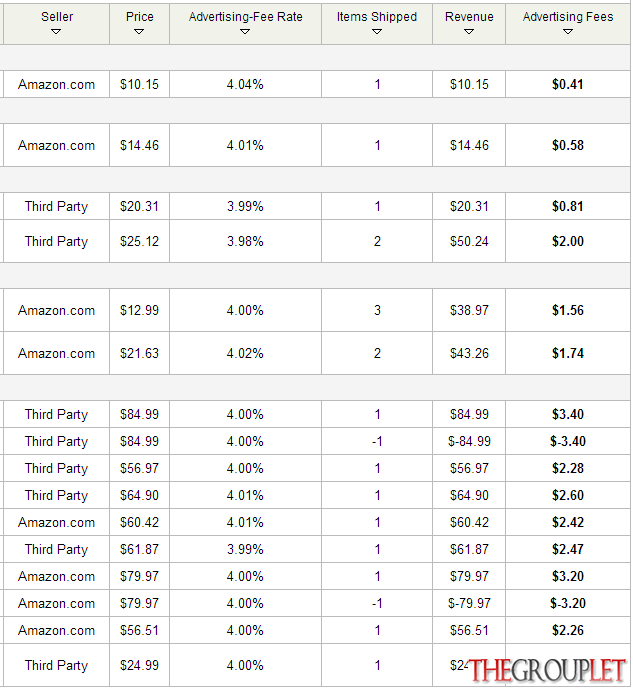Select the $1.56 advertising fee cell

click(568, 310)
